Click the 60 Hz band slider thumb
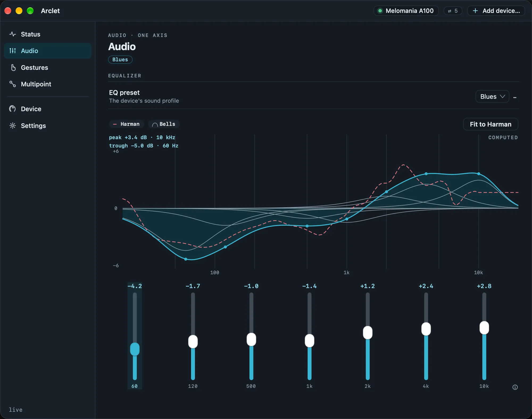This screenshot has width=532, height=419. (x=135, y=349)
